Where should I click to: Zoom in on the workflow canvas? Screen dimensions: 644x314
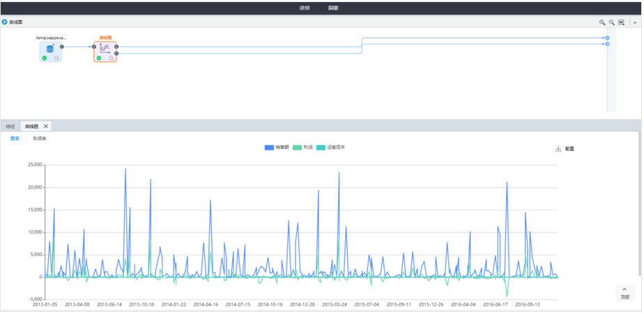[601, 22]
